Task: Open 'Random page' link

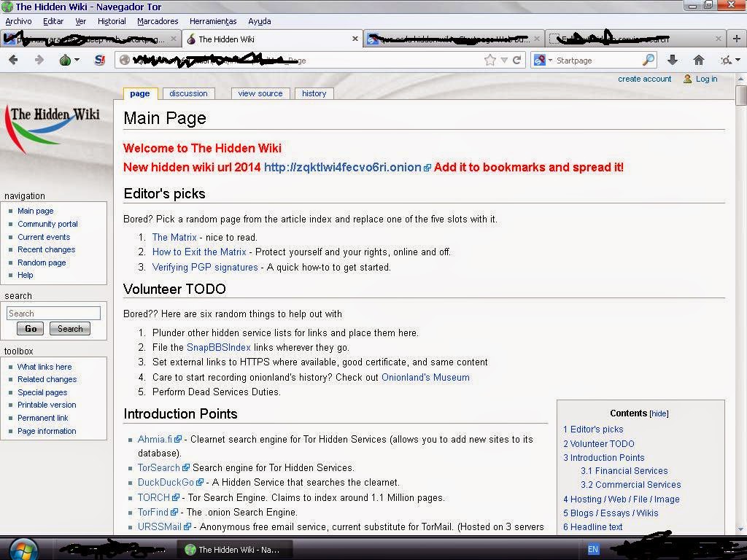Action: pos(42,262)
